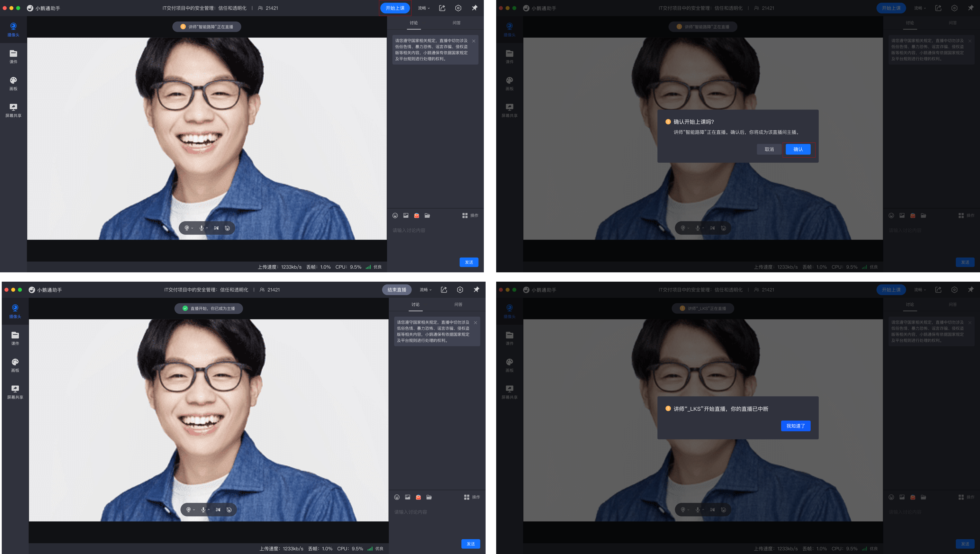Open 课件 in the 结束直播 window sidebar
This screenshot has height=554, width=980.
(x=15, y=338)
